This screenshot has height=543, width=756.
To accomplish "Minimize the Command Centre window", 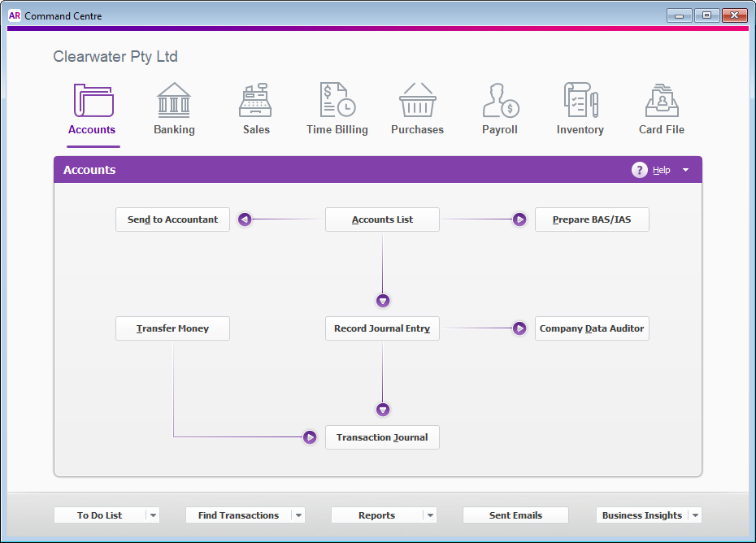I will click(680, 15).
